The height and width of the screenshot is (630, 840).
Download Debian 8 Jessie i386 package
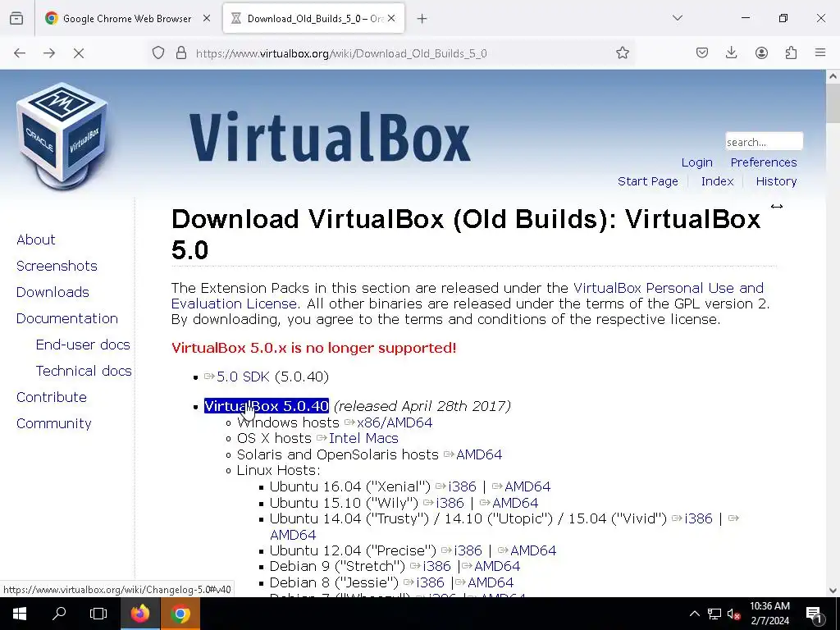pos(430,582)
